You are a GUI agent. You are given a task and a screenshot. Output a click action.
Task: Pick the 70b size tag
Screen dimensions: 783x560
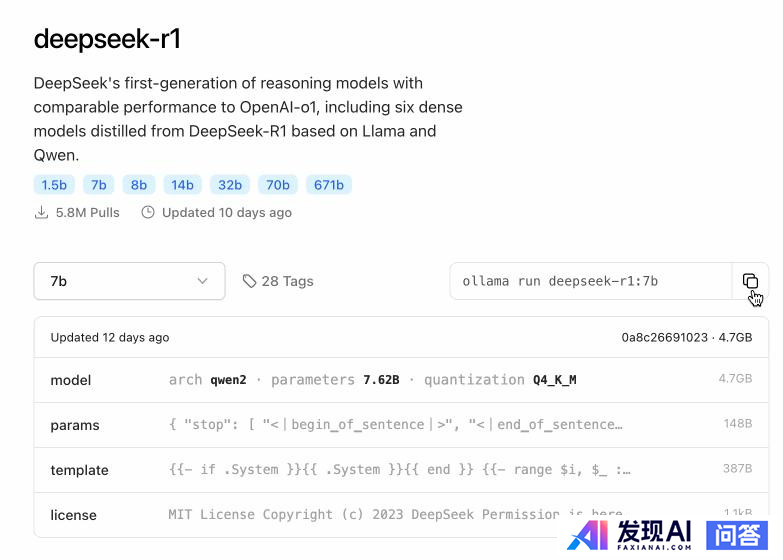pyautogui.click(x=277, y=185)
